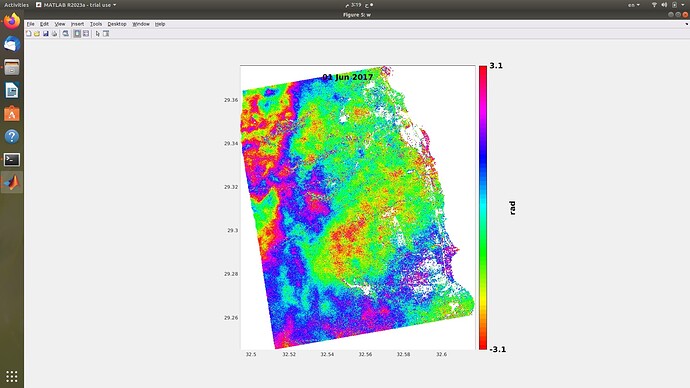Open the Tools menu
Image resolution: width=690 pixels, height=388 pixels.
click(96, 24)
